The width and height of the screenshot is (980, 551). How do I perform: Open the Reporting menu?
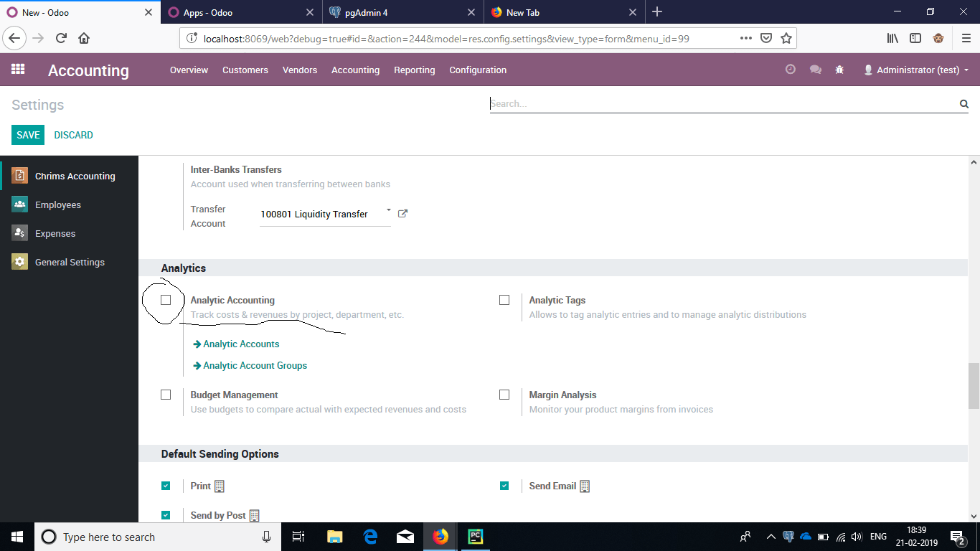[x=414, y=70]
